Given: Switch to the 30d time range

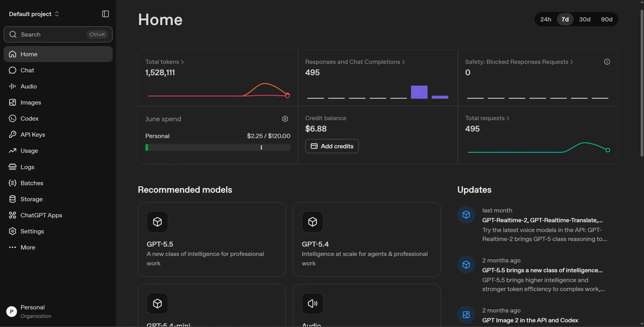Looking at the screenshot, I should pos(585,19).
